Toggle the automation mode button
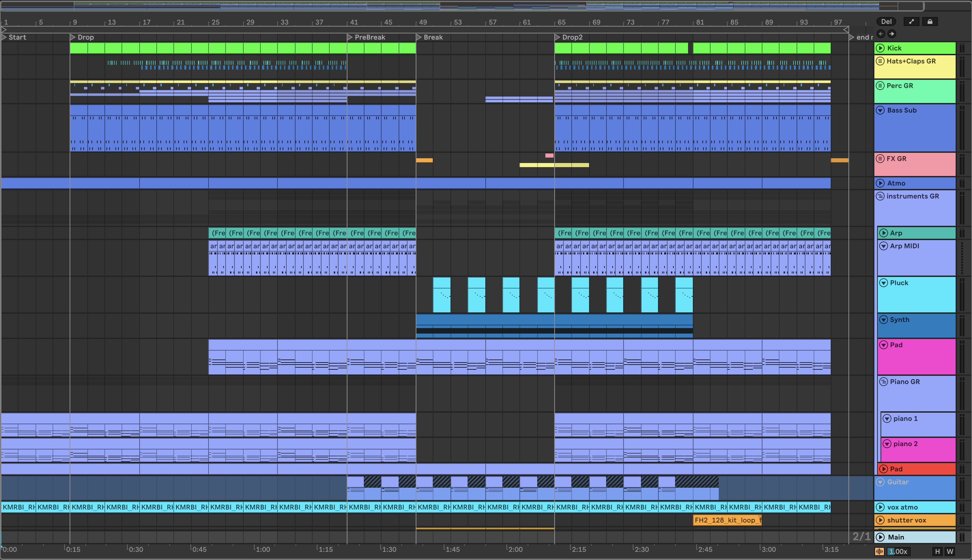Screen dimensions: 972x560 (911, 21)
